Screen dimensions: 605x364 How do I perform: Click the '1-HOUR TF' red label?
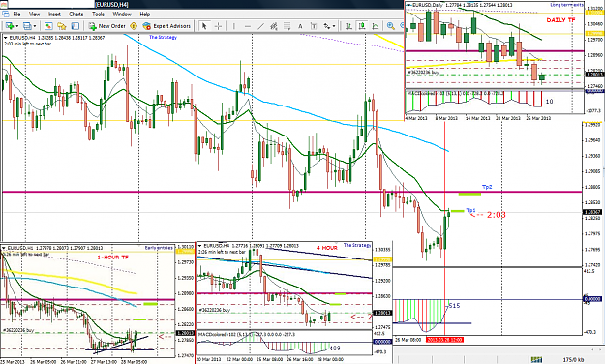112,258
